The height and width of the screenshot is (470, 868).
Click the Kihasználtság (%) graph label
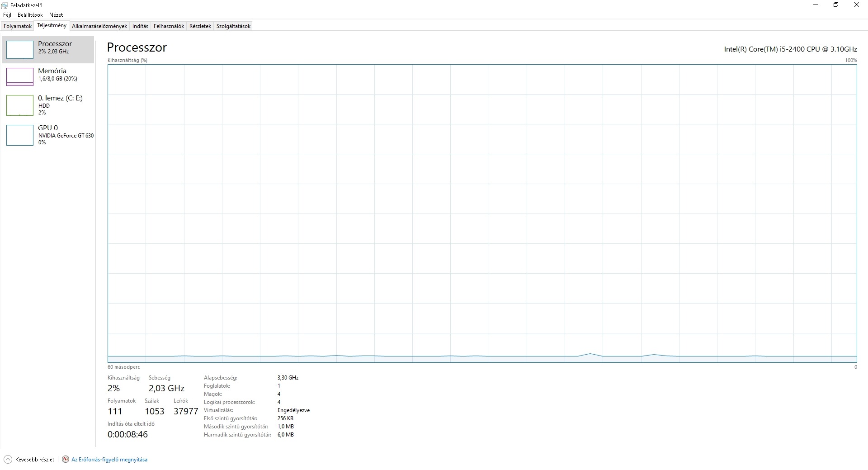[127, 60]
